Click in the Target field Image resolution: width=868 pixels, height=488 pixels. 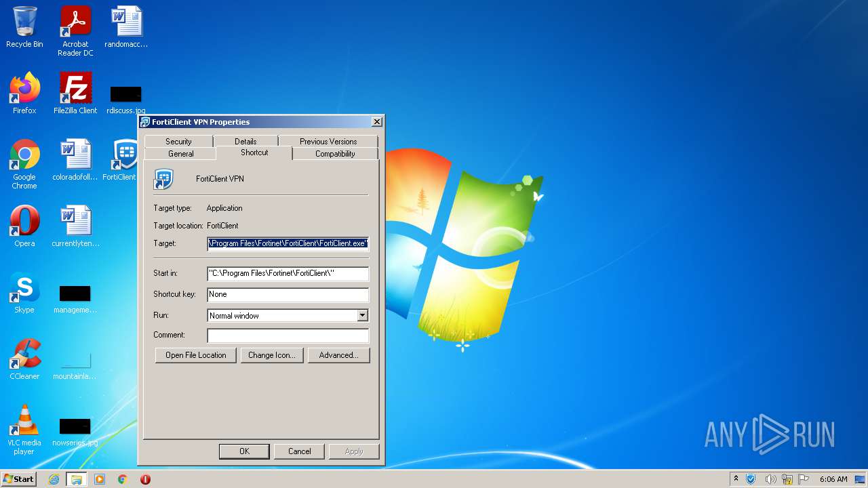(288, 243)
